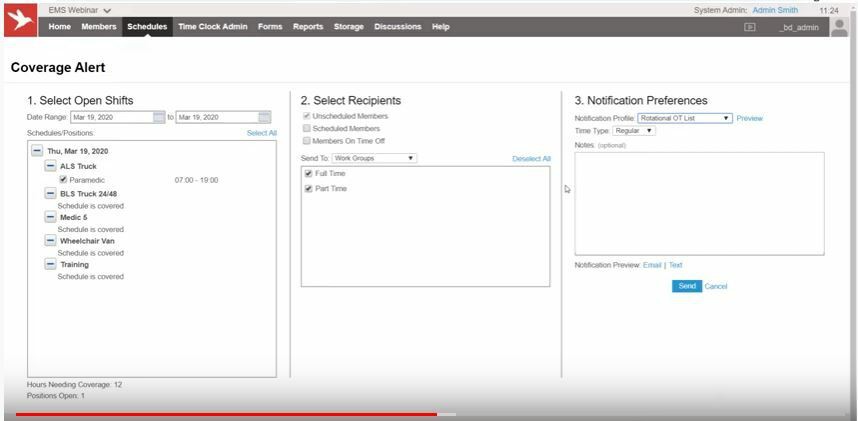
Task: Enable the Scheduled Members checkbox
Action: click(x=307, y=129)
